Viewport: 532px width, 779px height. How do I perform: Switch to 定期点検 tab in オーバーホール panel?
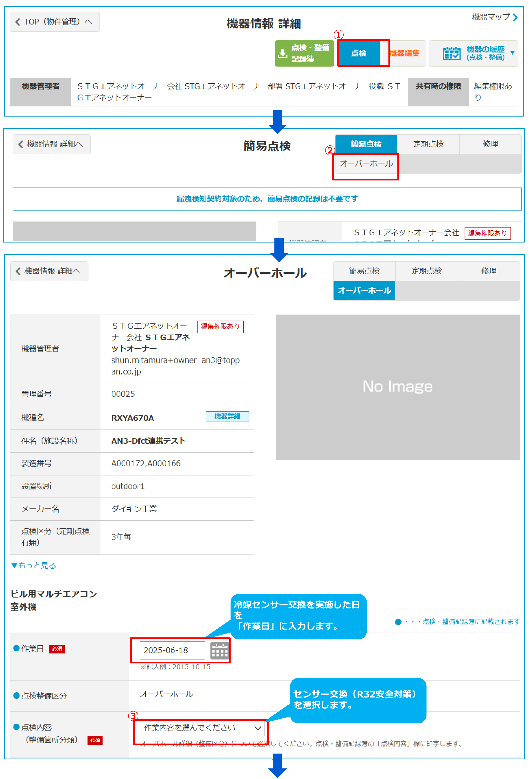(x=426, y=271)
